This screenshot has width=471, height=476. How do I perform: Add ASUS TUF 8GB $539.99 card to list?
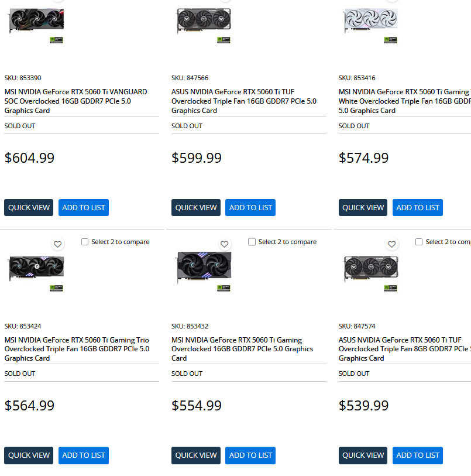[418, 455]
